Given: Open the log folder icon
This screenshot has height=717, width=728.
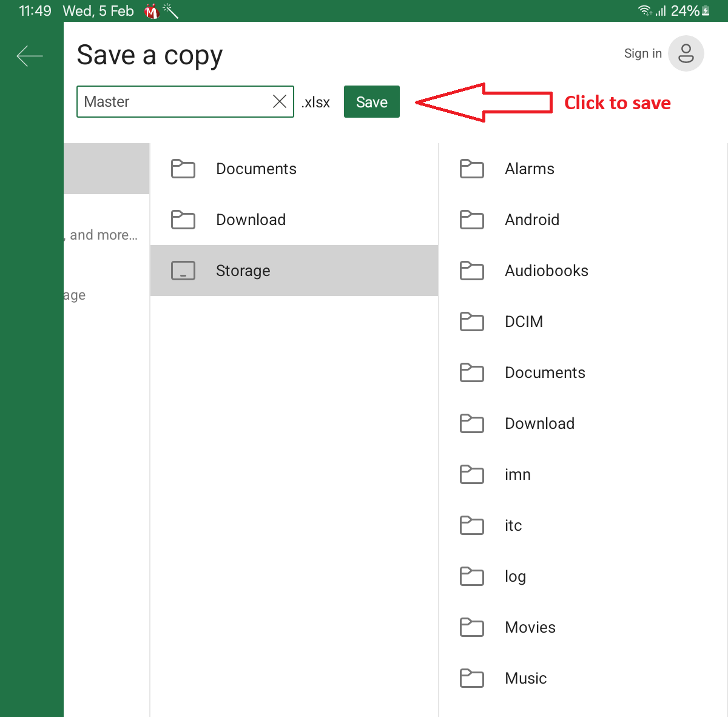Looking at the screenshot, I should pyautogui.click(x=472, y=576).
